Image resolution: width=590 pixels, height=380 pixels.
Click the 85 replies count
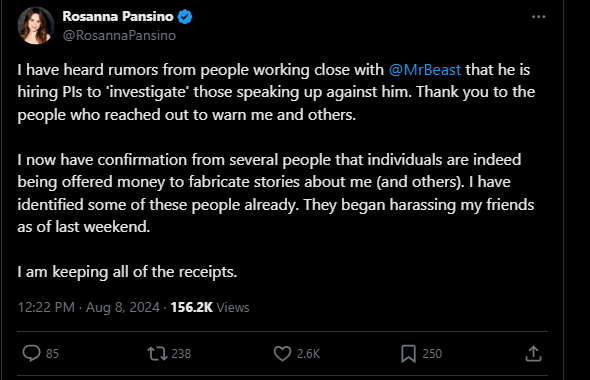pos(52,354)
